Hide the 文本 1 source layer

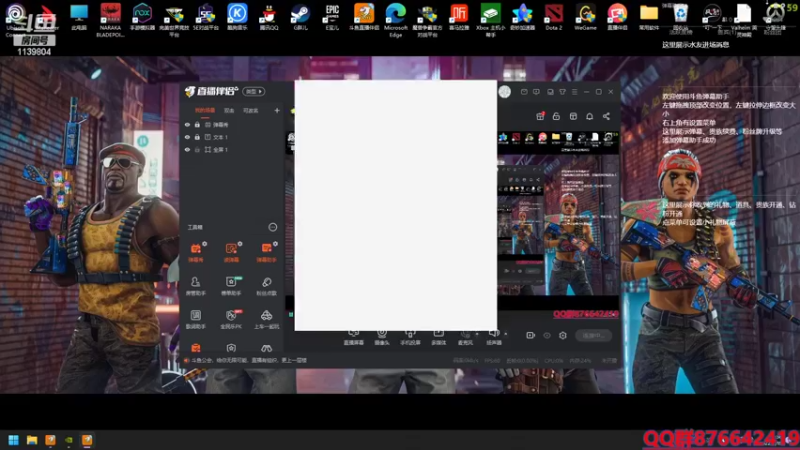(187, 137)
